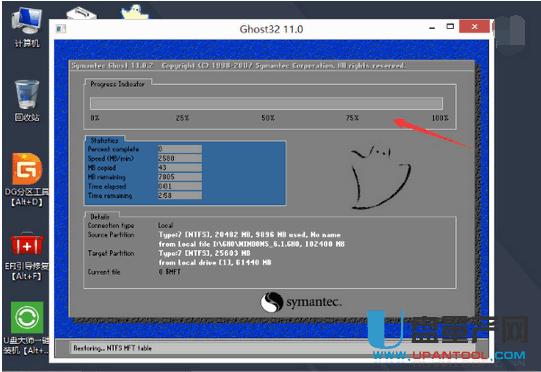Click the Ghost32 window title icon
This screenshot has width=541, height=372.
(x=61, y=29)
